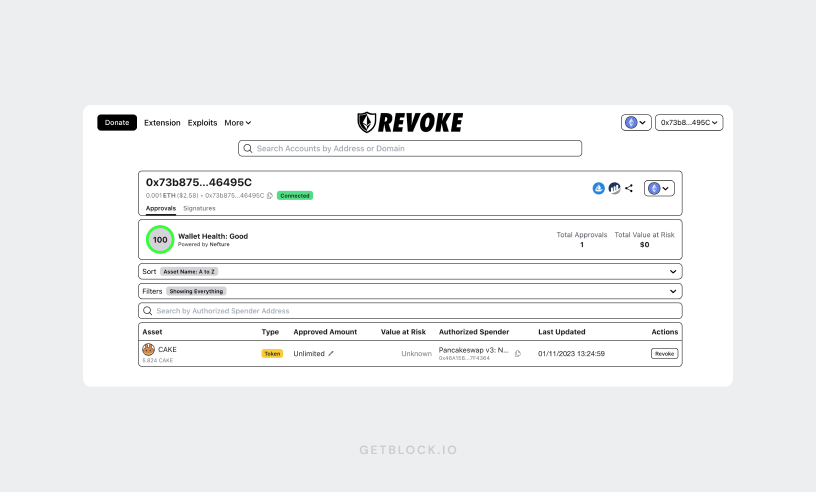Open the Extension page

(x=162, y=123)
